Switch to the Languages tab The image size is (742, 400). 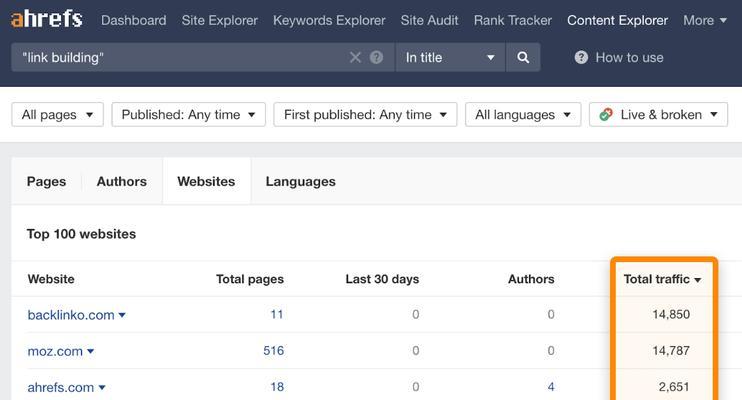300,181
